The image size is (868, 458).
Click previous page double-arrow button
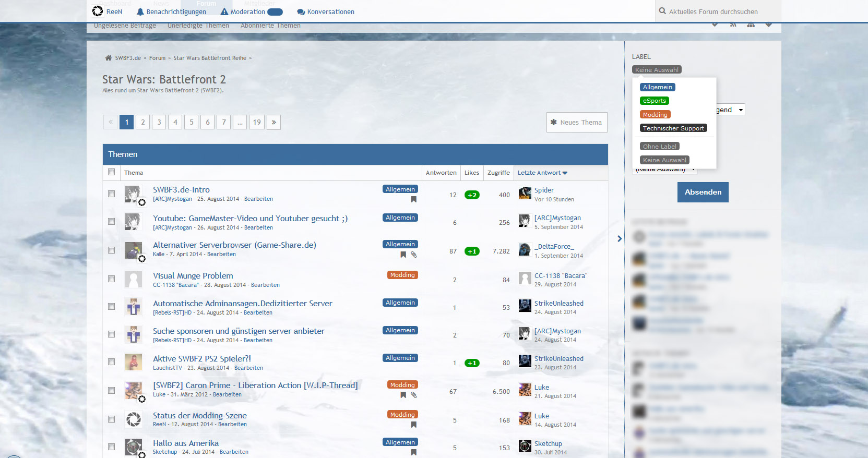pyautogui.click(x=111, y=122)
